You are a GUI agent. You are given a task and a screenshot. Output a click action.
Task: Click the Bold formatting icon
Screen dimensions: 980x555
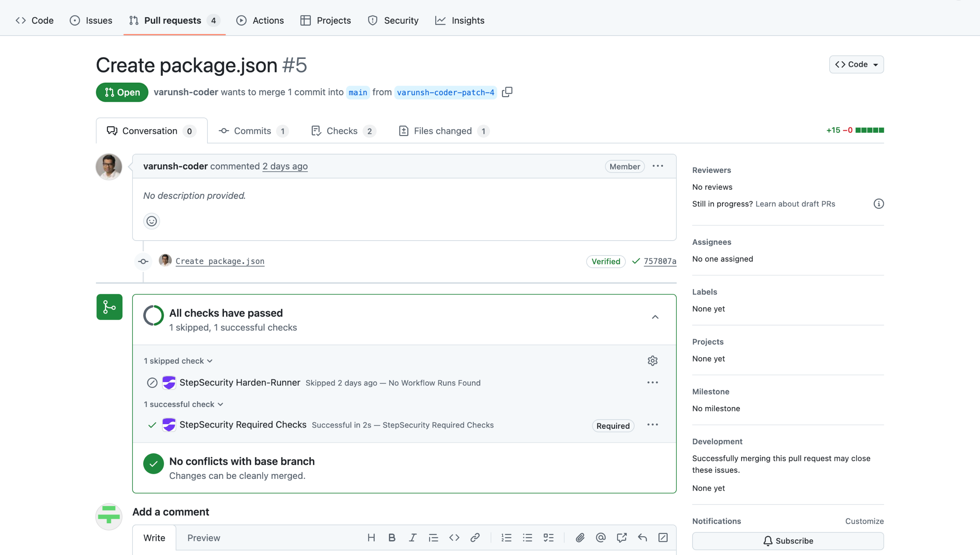[392, 537]
